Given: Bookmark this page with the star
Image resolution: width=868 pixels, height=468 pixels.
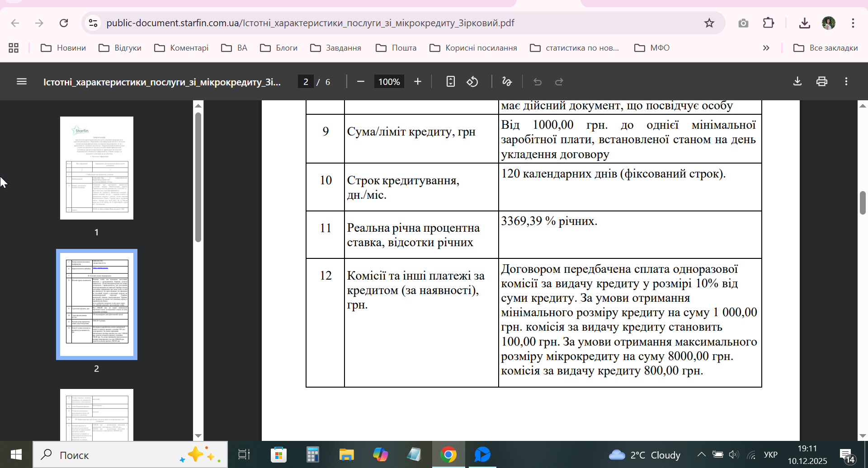Looking at the screenshot, I should pos(709,23).
